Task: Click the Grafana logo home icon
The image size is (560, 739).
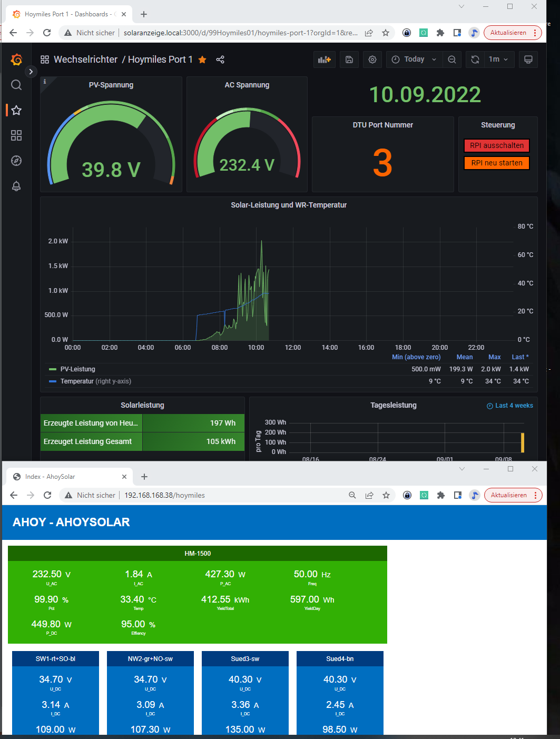Action: 16,60
